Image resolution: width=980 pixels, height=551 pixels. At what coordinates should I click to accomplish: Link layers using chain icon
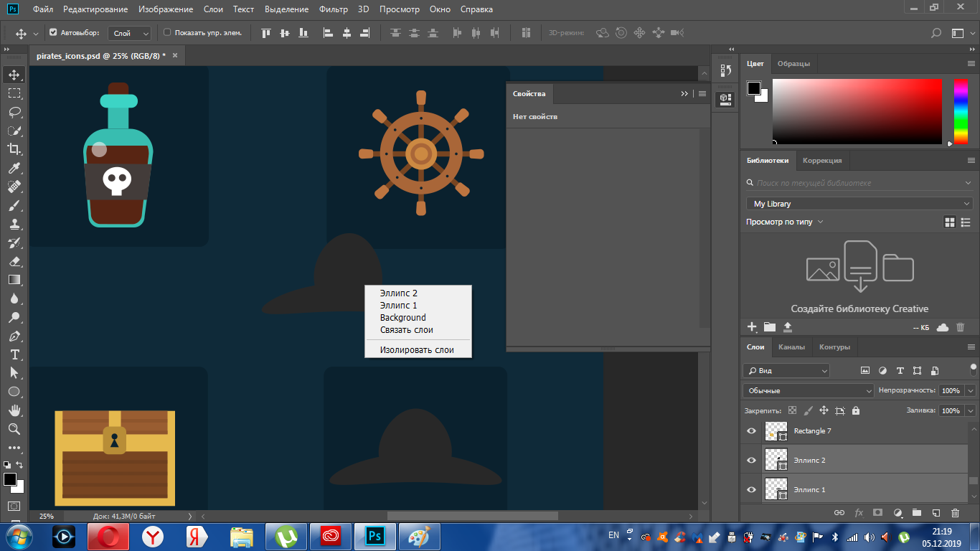click(839, 513)
